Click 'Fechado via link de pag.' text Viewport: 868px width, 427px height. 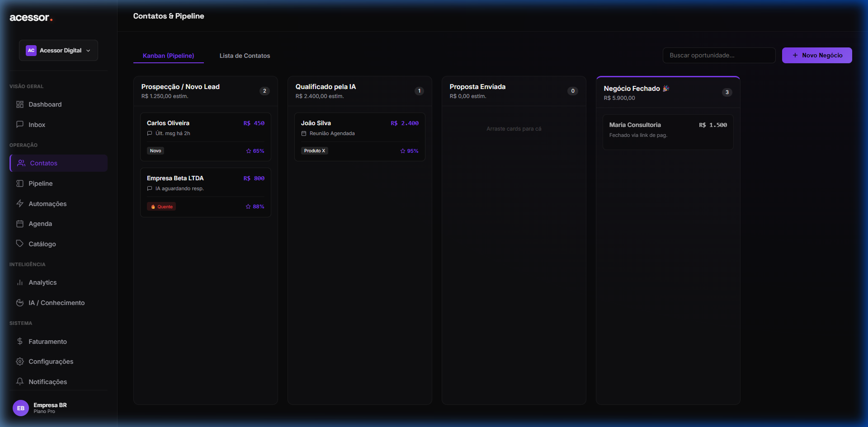[638, 135]
